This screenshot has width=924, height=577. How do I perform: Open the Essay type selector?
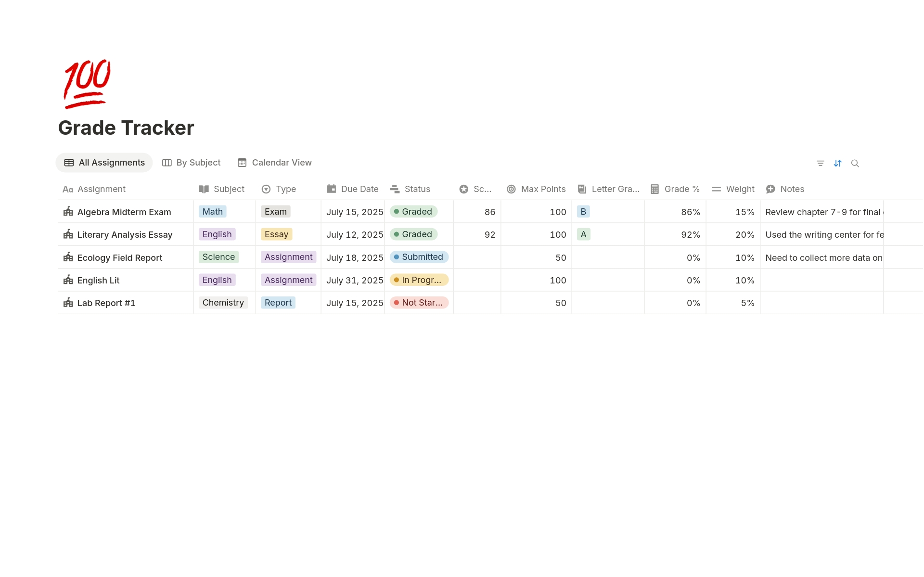(276, 234)
